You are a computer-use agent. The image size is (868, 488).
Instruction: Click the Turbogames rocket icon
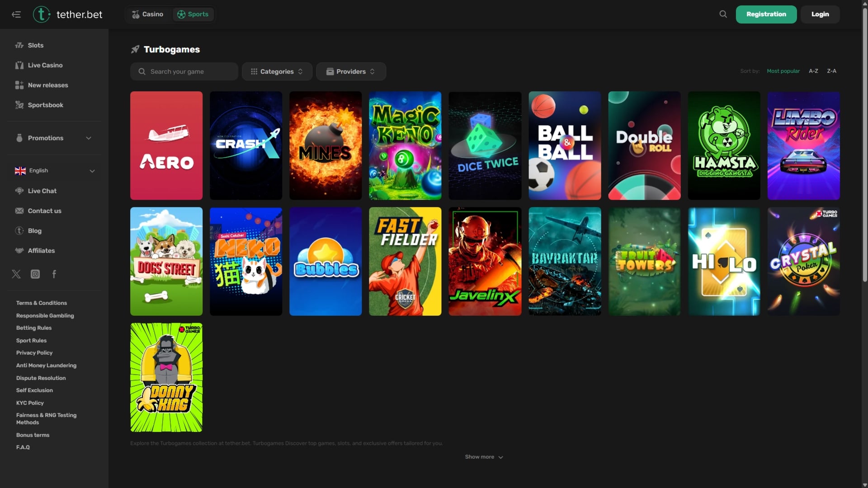135,49
